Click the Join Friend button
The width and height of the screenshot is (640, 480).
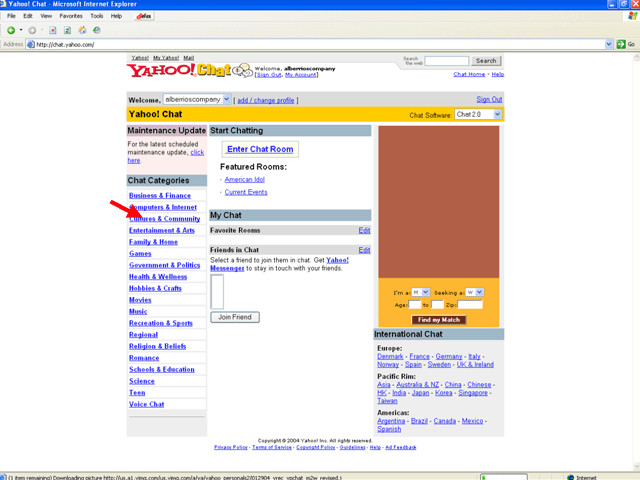tap(235, 317)
